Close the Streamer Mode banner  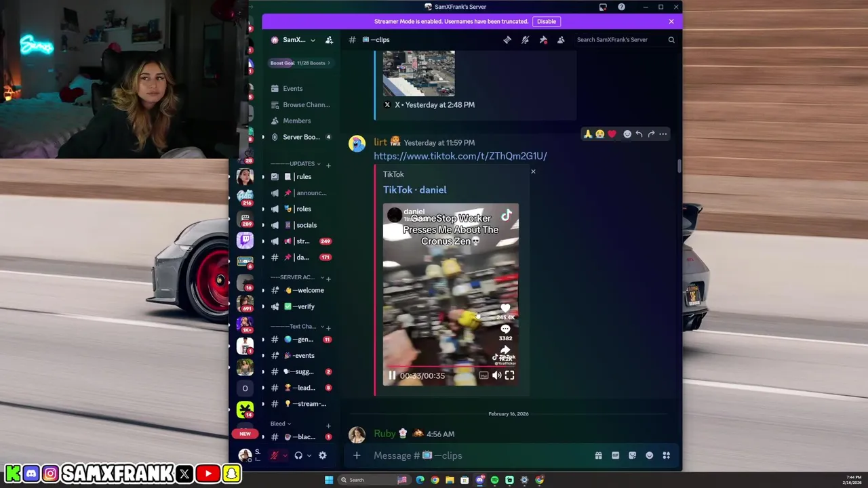point(671,22)
